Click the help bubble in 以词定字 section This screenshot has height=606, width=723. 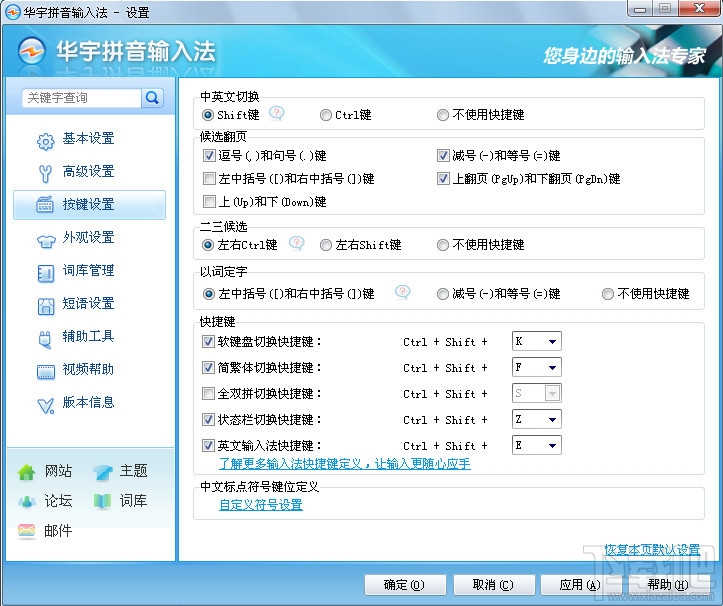403,291
